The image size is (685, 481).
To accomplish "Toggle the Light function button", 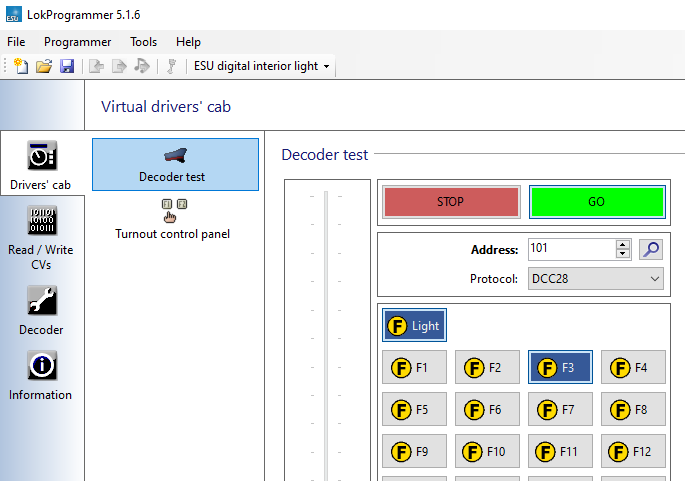I will point(414,325).
